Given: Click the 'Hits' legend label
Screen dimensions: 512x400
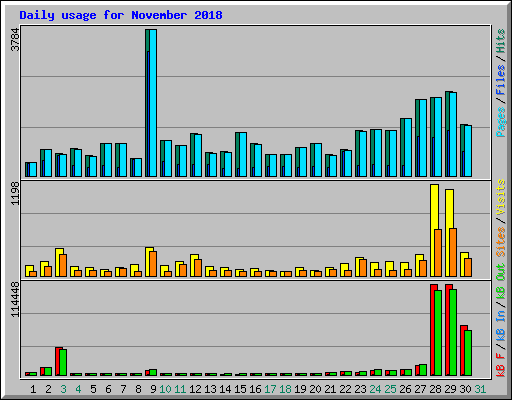Looking at the screenshot, I should click(501, 41).
